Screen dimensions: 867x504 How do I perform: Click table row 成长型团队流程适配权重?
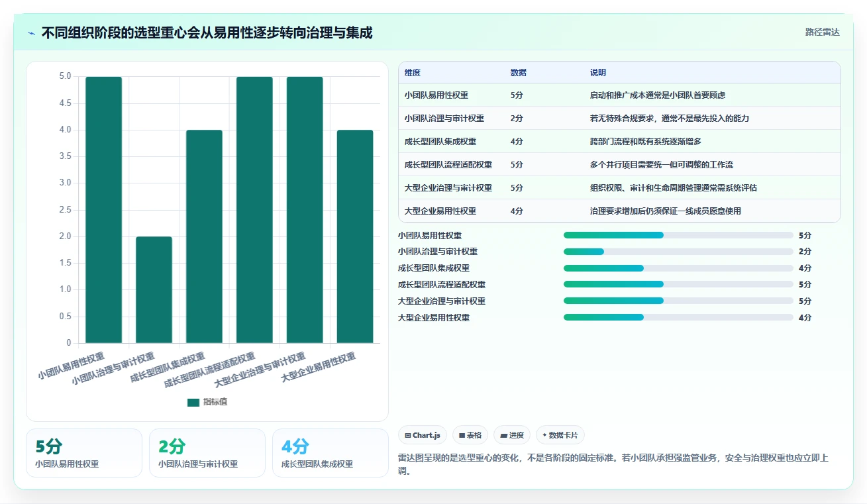619,165
